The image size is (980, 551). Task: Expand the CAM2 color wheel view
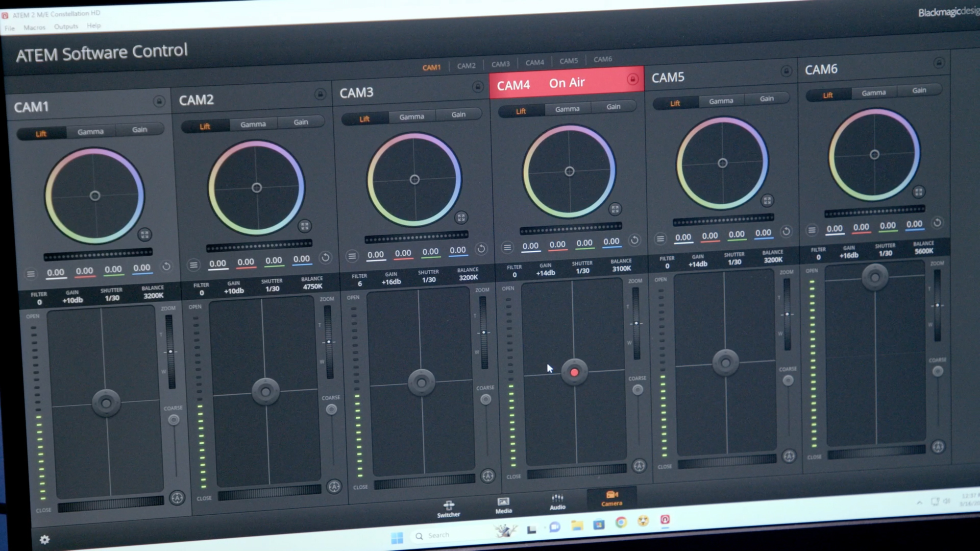305,226
